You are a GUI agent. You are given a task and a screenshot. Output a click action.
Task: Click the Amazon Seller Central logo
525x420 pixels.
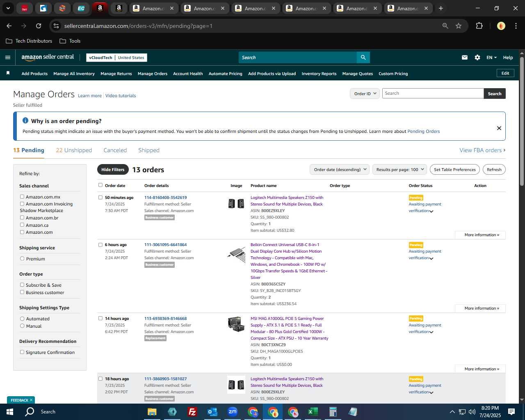[x=48, y=57]
